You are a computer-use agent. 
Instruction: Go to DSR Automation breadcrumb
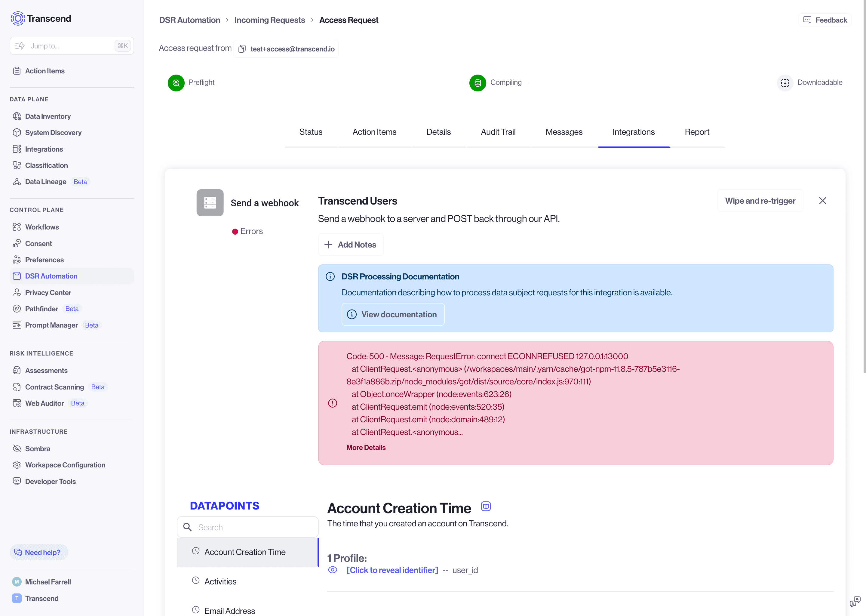[x=189, y=20]
